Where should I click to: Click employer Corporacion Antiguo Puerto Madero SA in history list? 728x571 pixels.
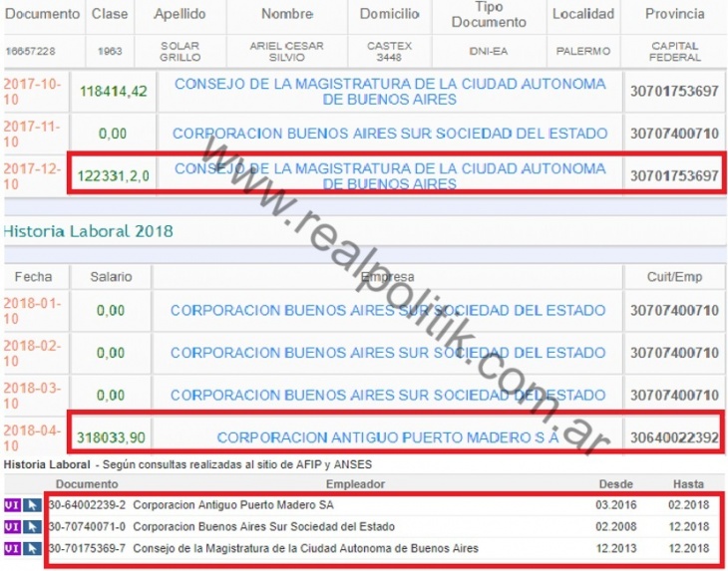click(x=233, y=505)
